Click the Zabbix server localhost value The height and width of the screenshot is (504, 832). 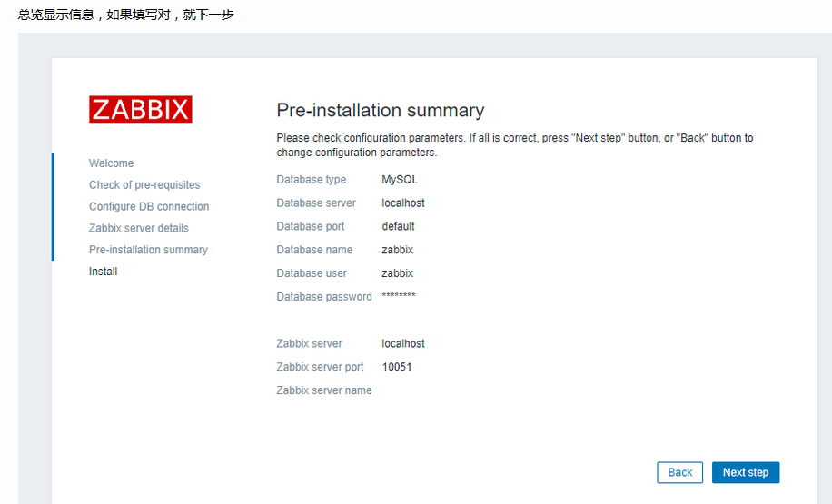click(403, 343)
